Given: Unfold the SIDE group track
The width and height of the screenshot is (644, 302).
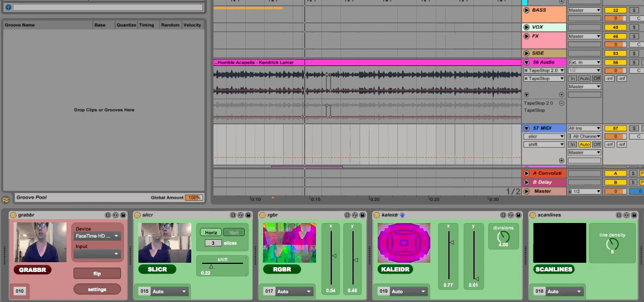Looking at the screenshot, I should click(526, 53).
